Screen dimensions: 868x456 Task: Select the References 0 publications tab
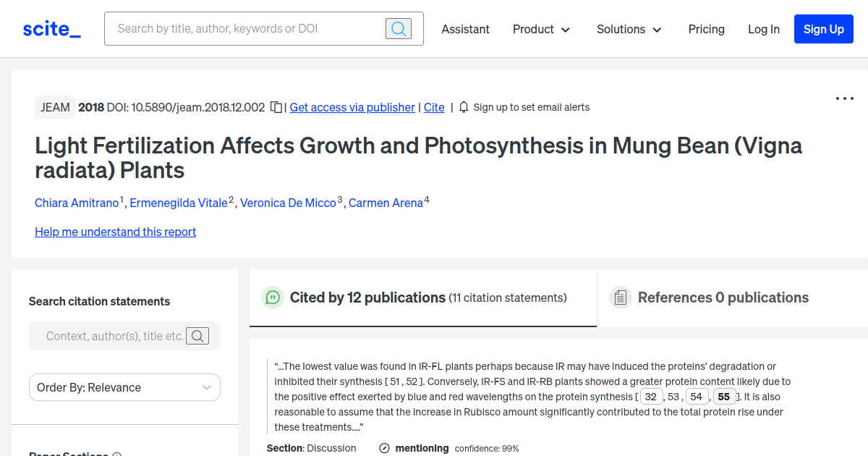coord(723,297)
